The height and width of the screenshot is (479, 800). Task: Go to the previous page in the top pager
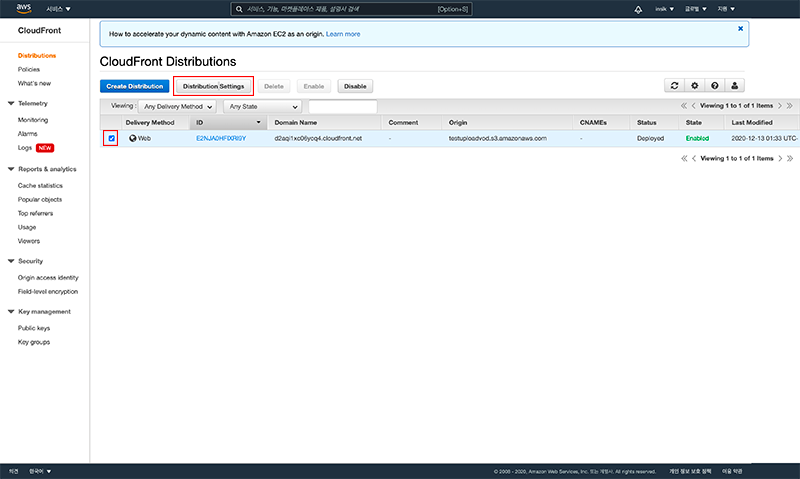693,106
